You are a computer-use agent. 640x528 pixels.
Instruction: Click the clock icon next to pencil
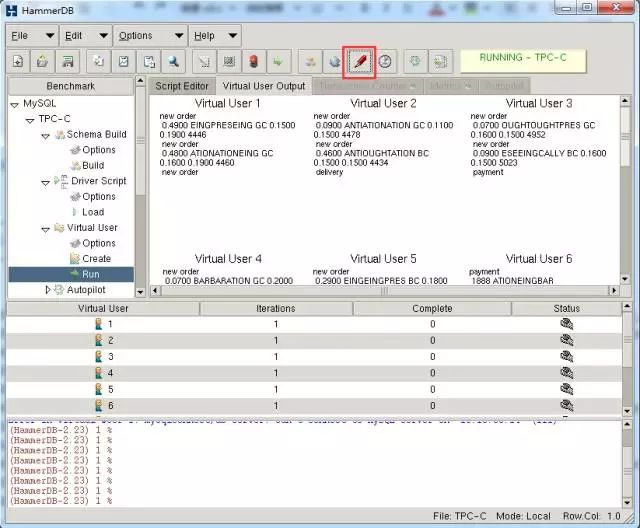(385, 61)
